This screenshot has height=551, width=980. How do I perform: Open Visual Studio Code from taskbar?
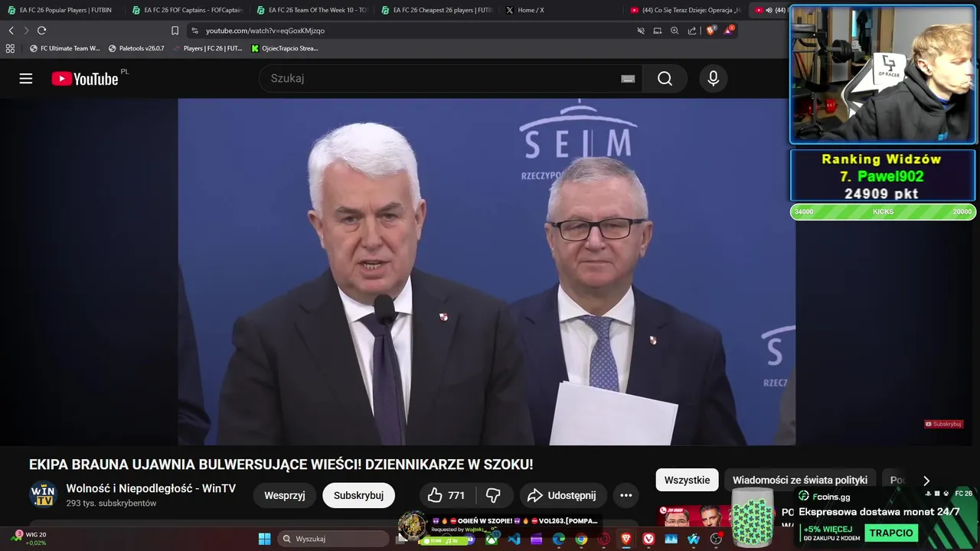514,539
